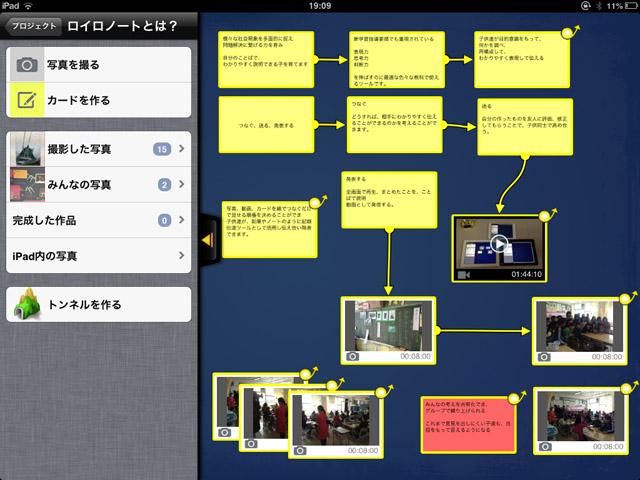Screen dimensions: 640x480
Task: Tap link handle on top-right yellow card
Action: pyautogui.click(x=570, y=32)
